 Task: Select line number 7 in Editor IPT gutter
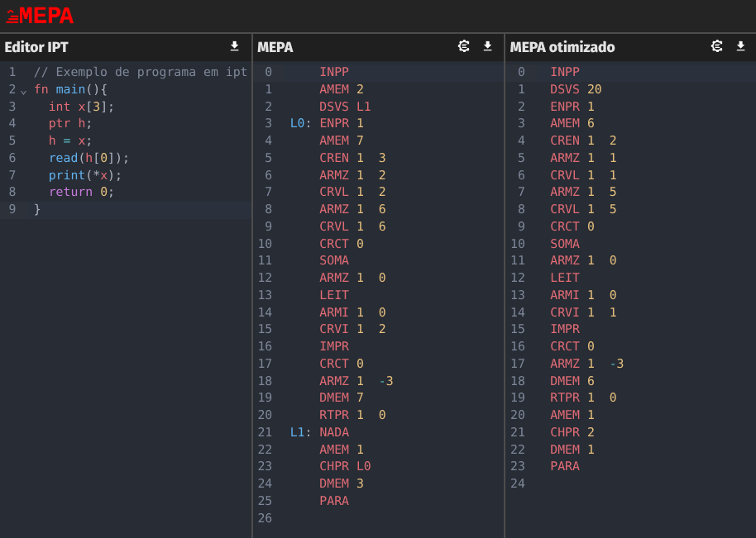coord(12,175)
